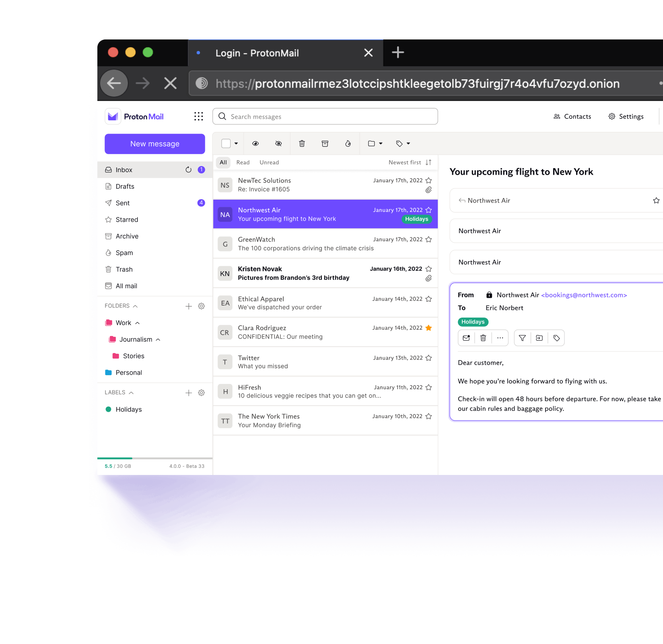
Task: Open Settings
Action: point(626,117)
